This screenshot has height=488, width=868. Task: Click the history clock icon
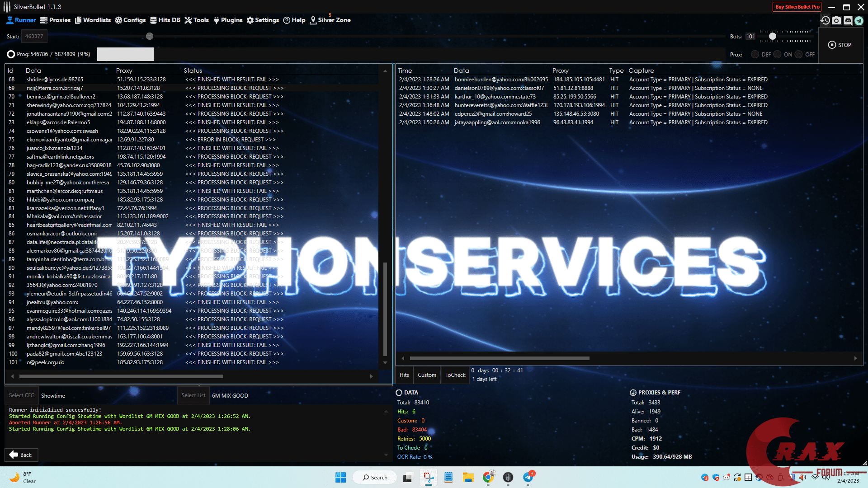[826, 20]
